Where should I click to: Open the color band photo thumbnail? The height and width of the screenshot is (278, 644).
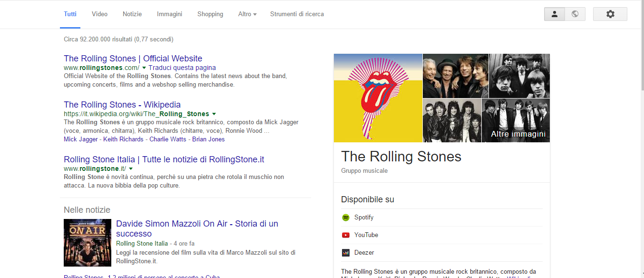pos(456,76)
